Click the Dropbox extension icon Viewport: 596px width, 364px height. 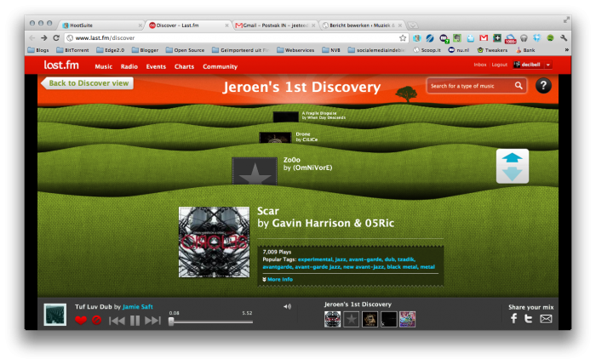tap(536, 38)
